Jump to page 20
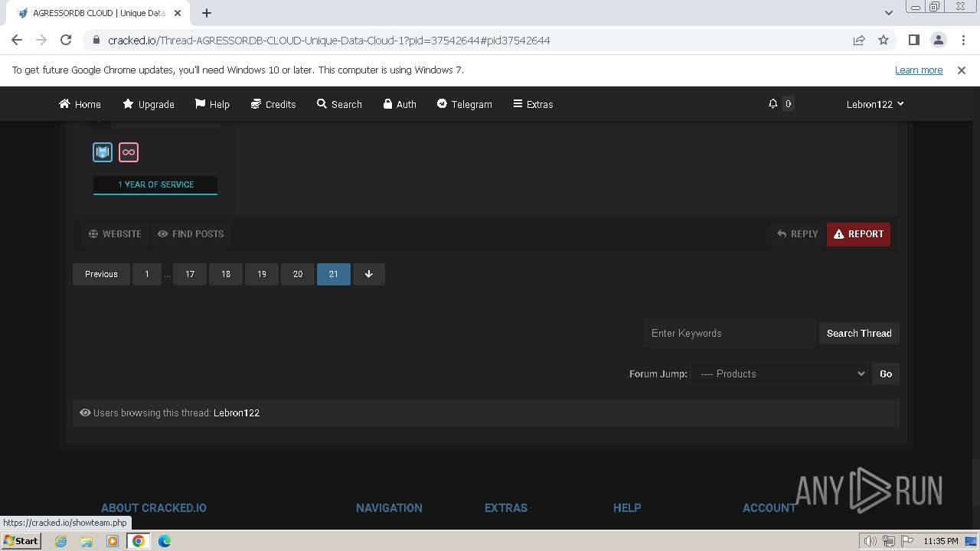980x551 pixels. tap(298, 274)
